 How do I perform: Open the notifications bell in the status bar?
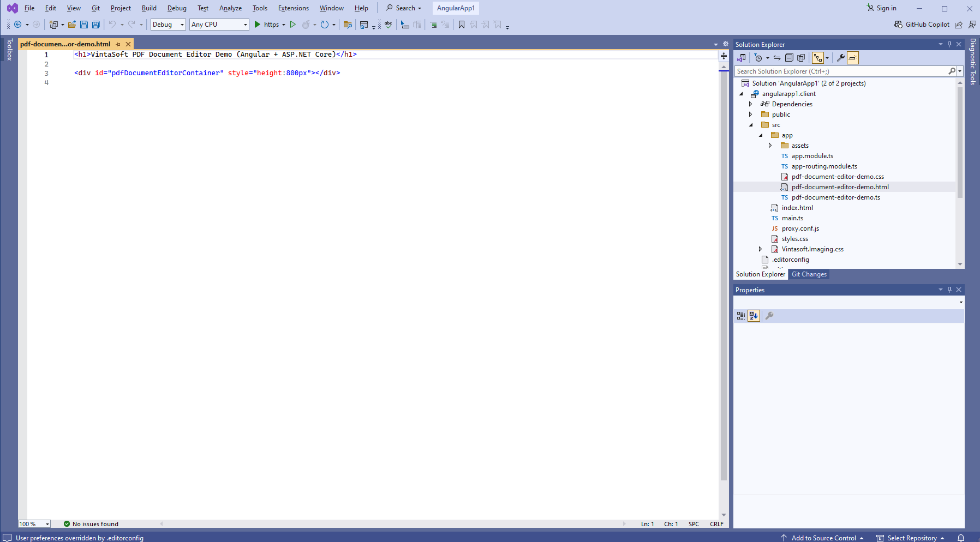click(961, 538)
